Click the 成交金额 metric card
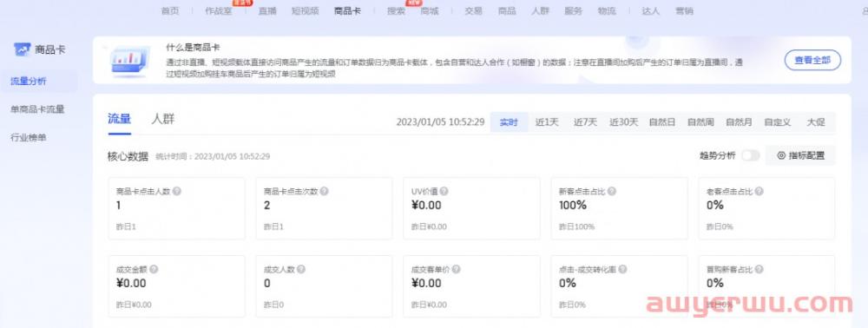 point(176,286)
